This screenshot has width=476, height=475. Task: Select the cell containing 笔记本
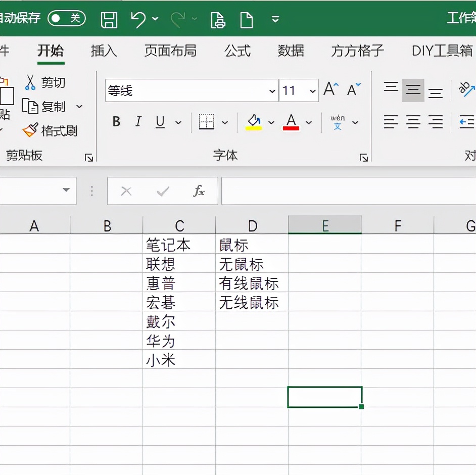click(x=179, y=244)
